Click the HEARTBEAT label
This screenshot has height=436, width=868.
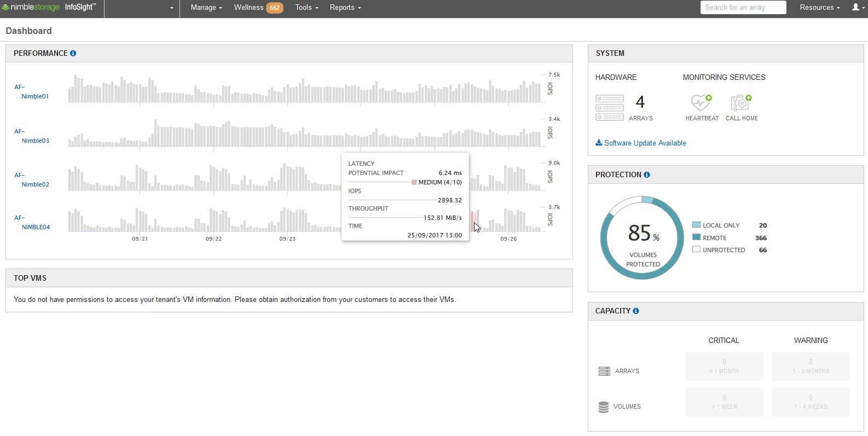[702, 118]
